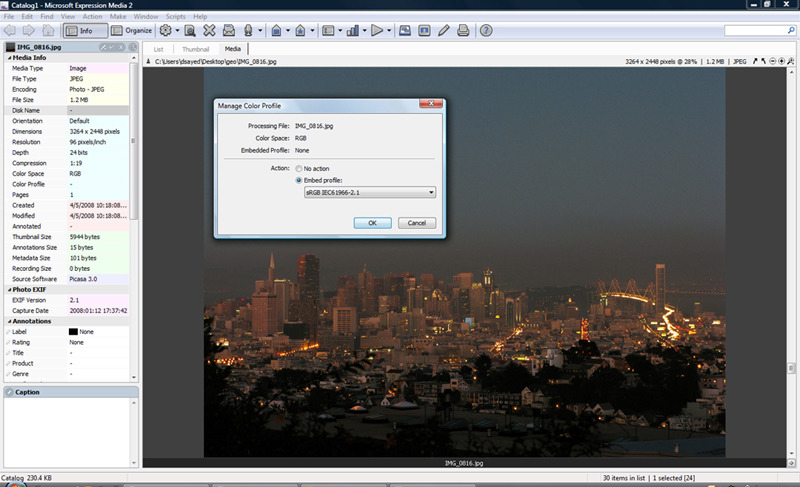Open the gear settings tool icon
Viewport: 800px width, 487px height.
click(165, 31)
